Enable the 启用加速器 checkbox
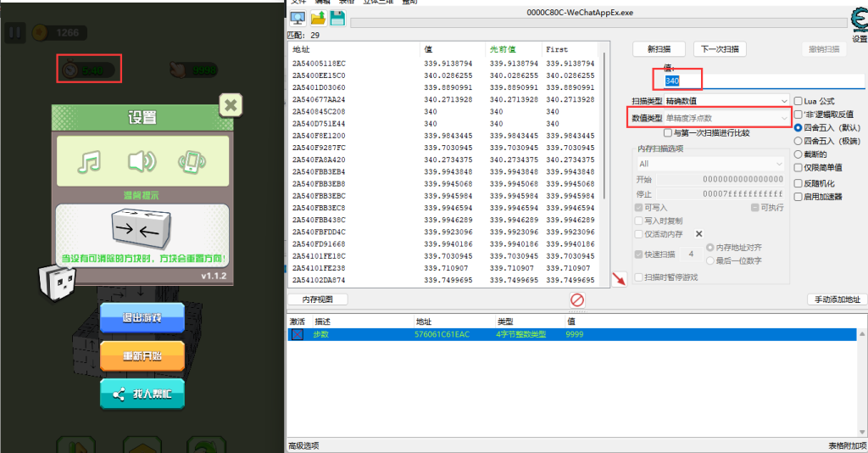This screenshot has width=868, height=453. pos(798,197)
